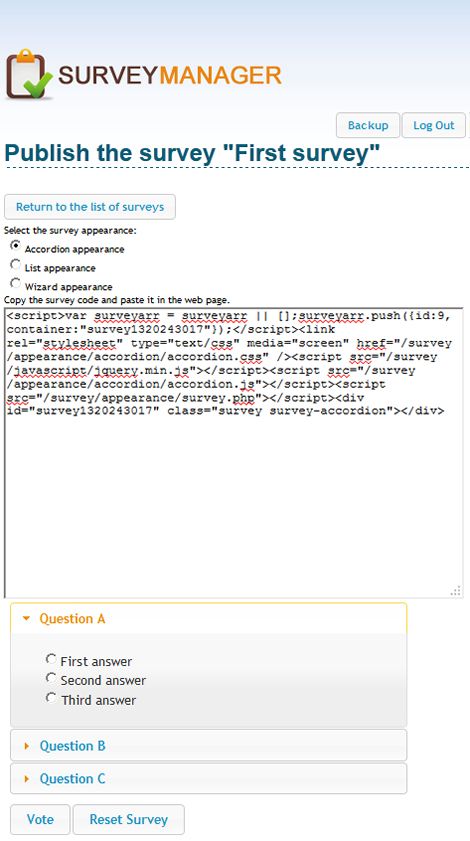Click the Question C arrow icon

(x=26, y=779)
